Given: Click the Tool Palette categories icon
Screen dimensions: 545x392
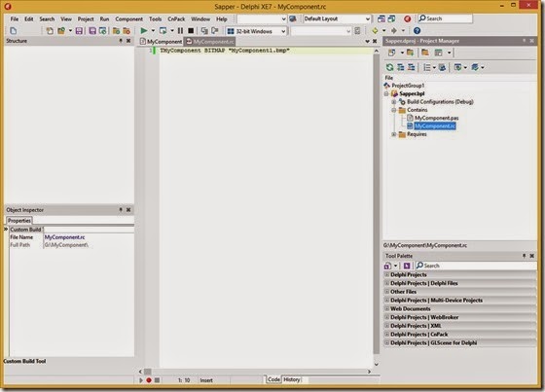Looking at the screenshot, I should click(387, 266).
